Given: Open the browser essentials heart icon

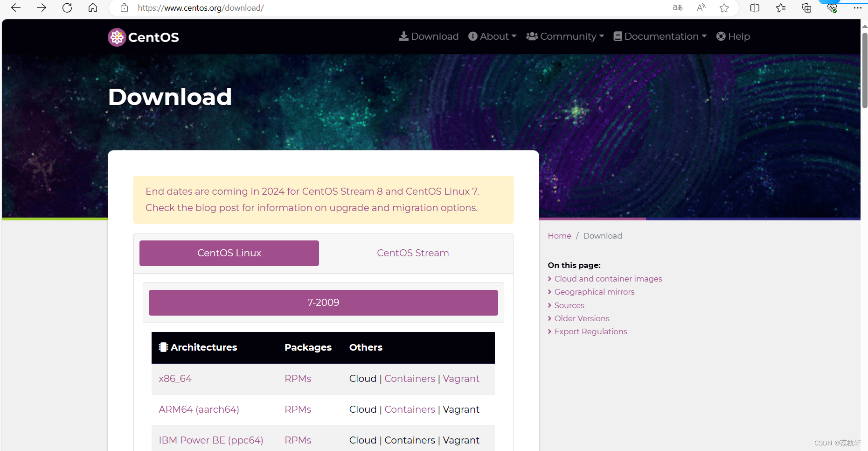Looking at the screenshot, I should pyautogui.click(x=832, y=8).
